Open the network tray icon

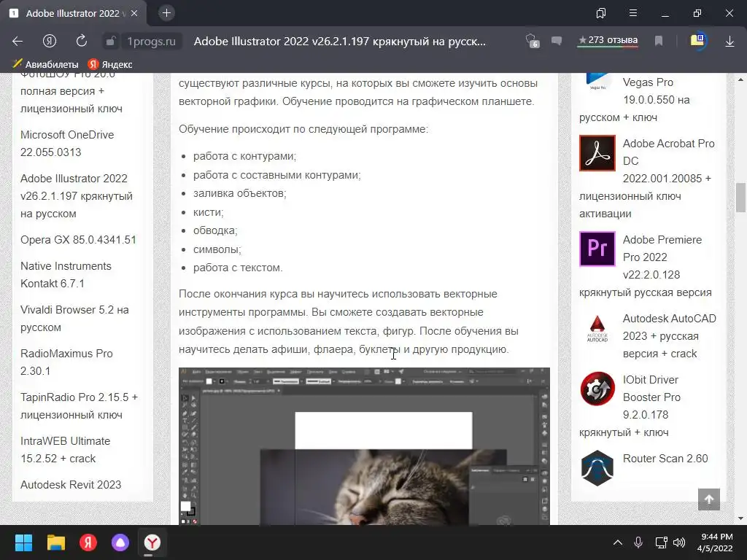[x=661, y=542]
